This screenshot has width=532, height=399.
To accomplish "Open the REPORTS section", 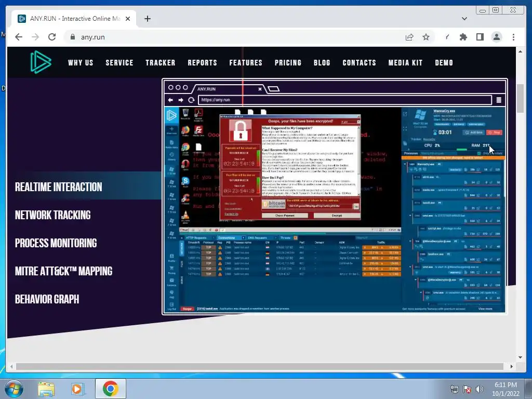I will 202,63.
